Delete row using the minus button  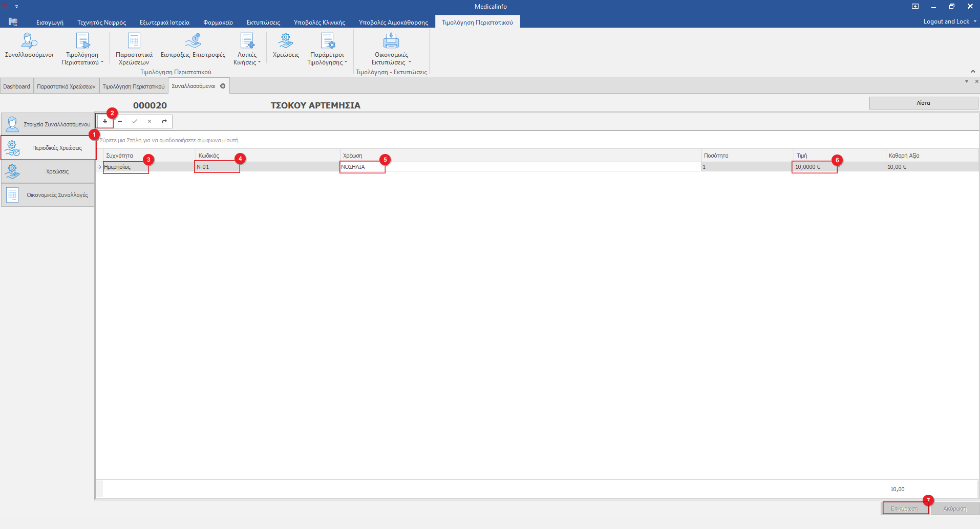[x=120, y=122]
